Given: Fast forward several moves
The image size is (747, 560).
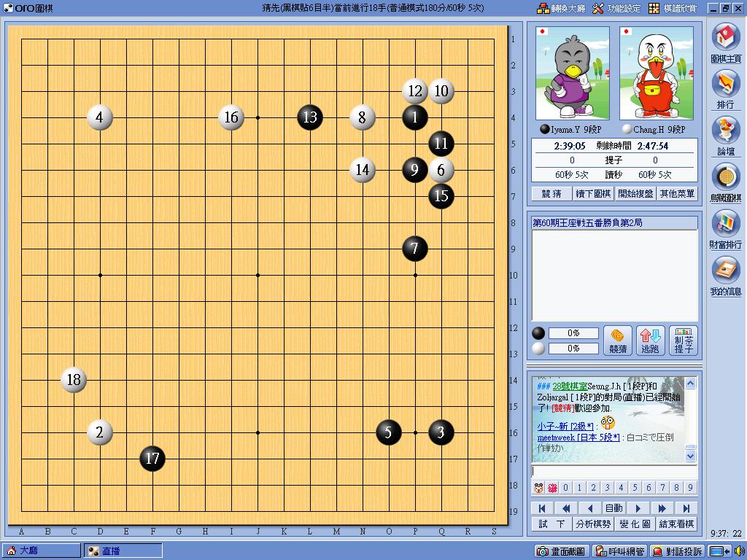Looking at the screenshot, I should pos(662,508).
